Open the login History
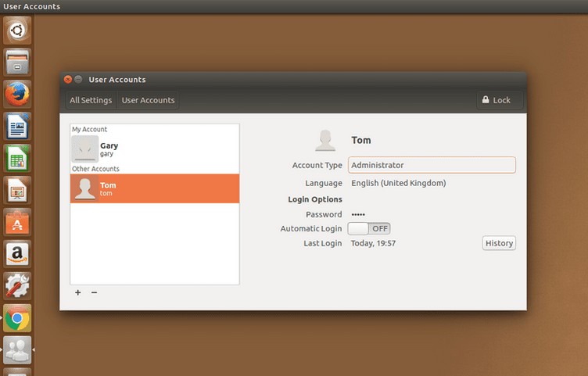This screenshot has width=588, height=376. point(499,243)
